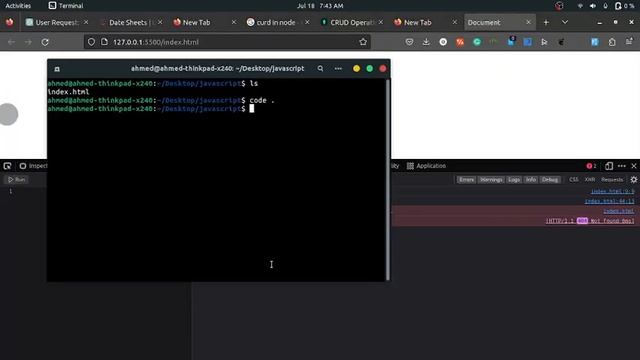Image resolution: width=640 pixels, height=360 pixels.
Task: Click the tracking protection shield icon
Action: pos(91,42)
